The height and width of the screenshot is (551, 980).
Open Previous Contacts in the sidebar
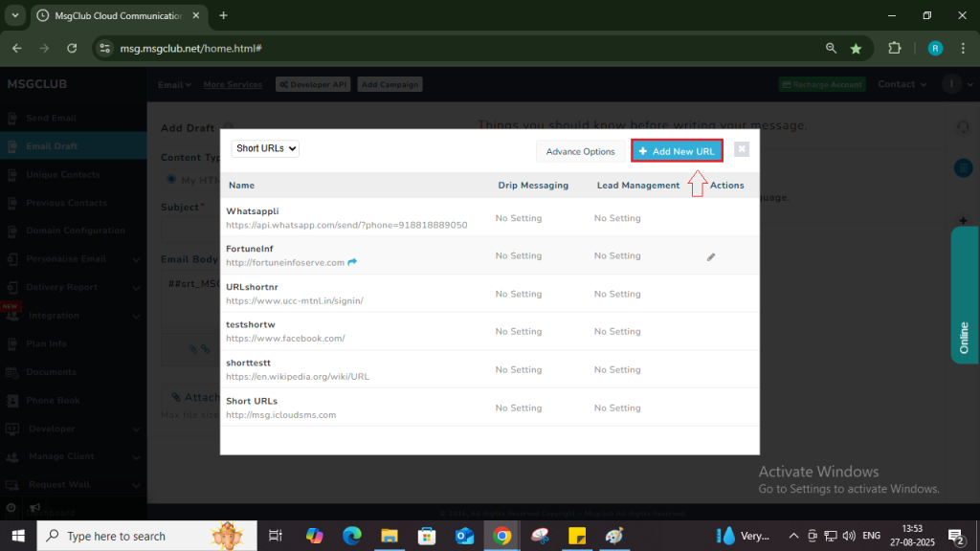tap(73, 203)
